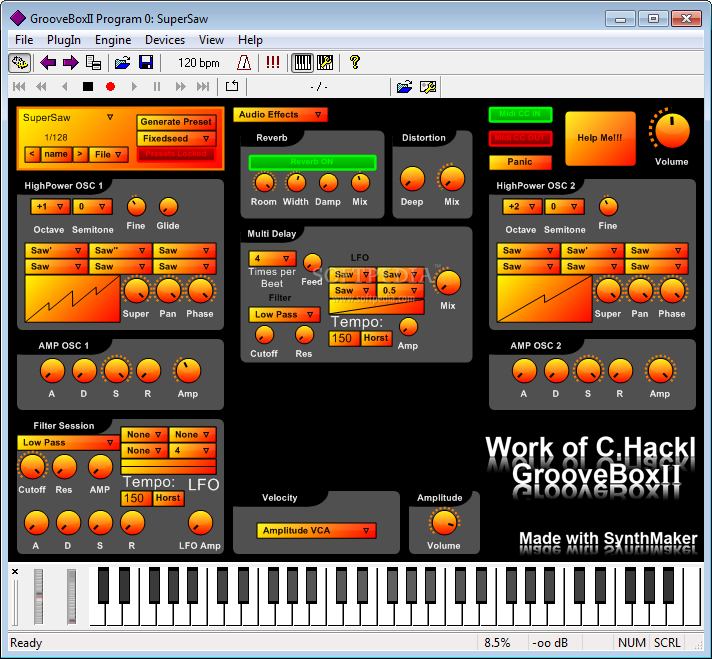712x659 pixels.
Task: Click the 120 bpm tempo display
Action: pyautogui.click(x=199, y=63)
